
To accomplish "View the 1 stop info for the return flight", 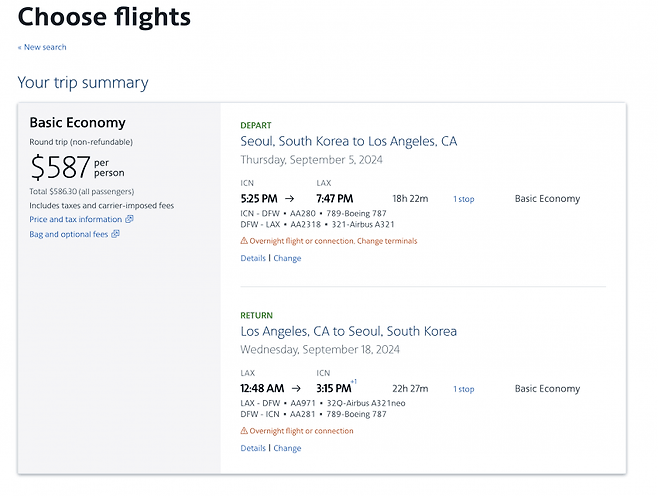I will click(x=464, y=389).
